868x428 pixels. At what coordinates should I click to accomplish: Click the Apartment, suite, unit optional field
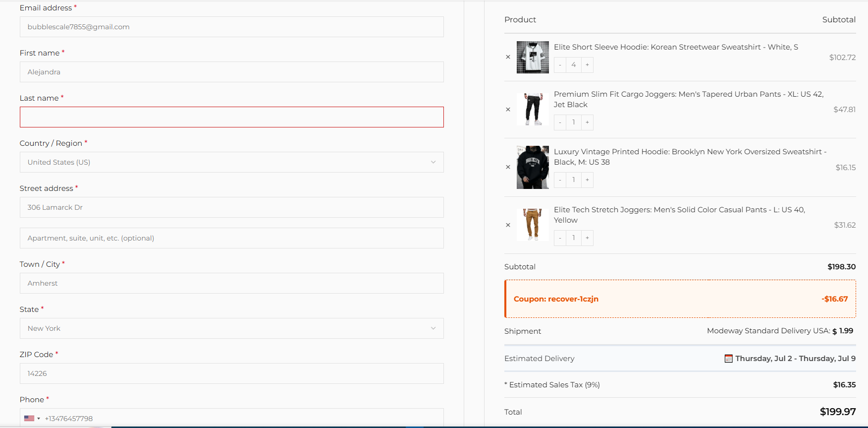(231, 238)
